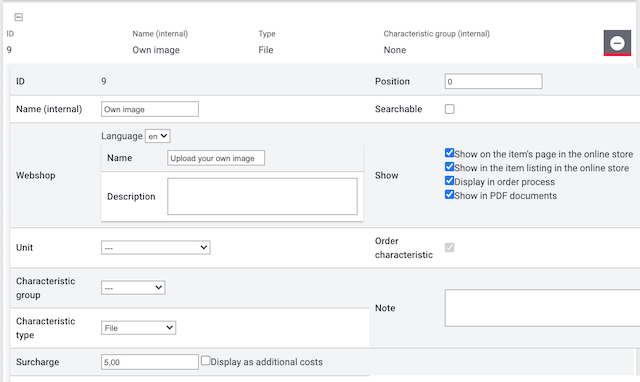This screenshot has width=640, height=382.
Task: Click the dark round minus remove button
Action: 617,43
